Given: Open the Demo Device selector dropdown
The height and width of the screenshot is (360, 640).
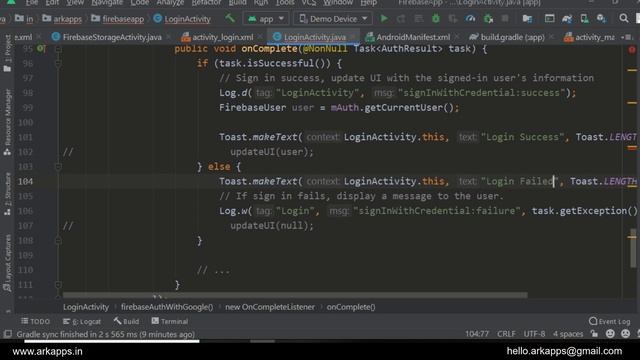Looking at the screenshot, I should click(333, 19).
